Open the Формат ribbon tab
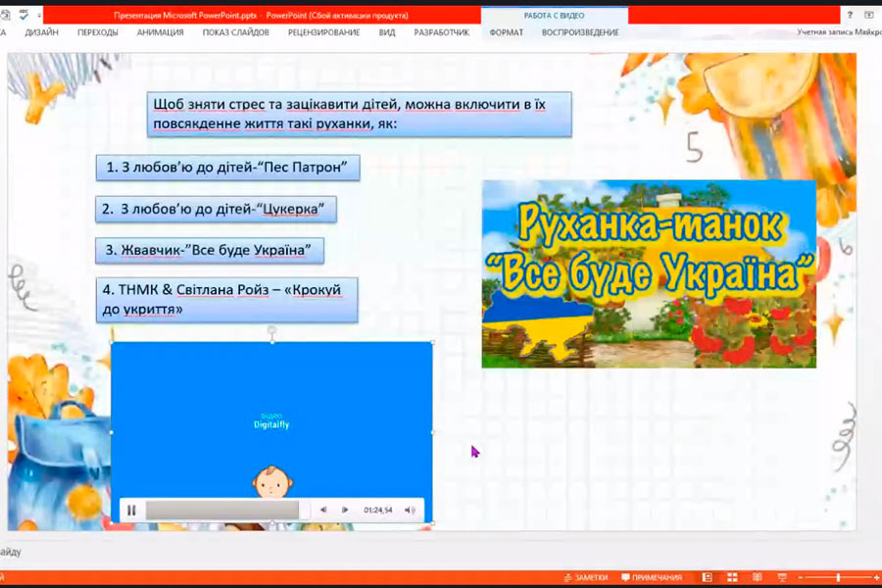This screenshot has width=882, height=588. [506, 32]
